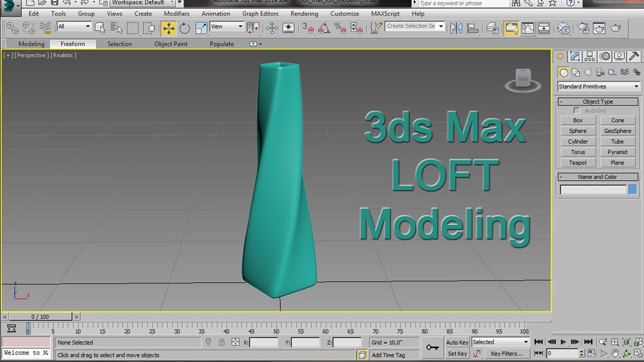
Task: Open Key Filters dialog
Action: [x=507, y=353]
